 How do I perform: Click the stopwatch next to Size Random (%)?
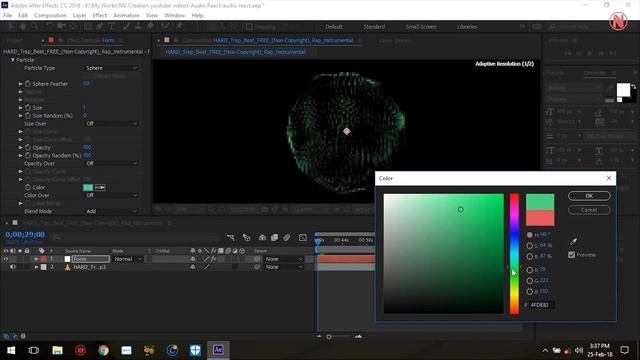(x=28, y=116)
